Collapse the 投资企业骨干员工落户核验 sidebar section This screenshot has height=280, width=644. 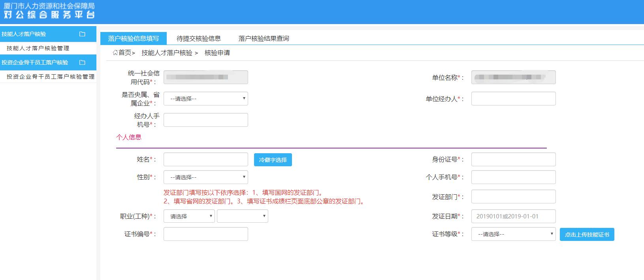tap(48, 62)
